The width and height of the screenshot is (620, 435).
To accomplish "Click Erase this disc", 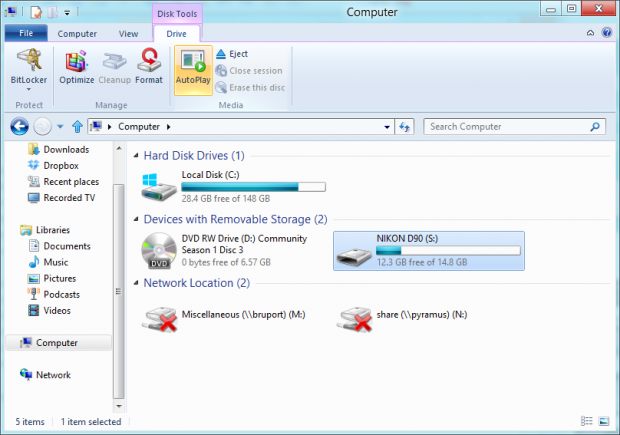I will tap(250, 87).
